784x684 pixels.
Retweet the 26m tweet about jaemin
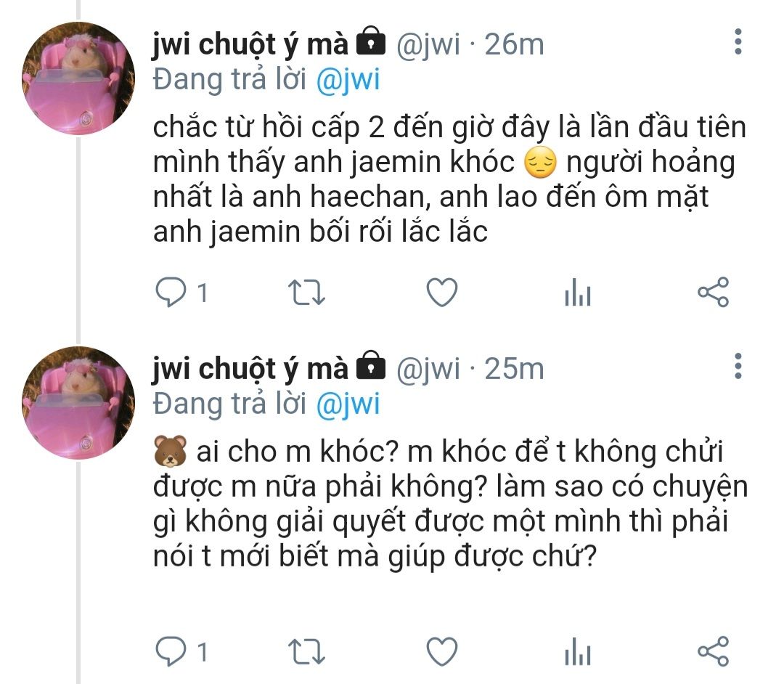tap(306, 293)
